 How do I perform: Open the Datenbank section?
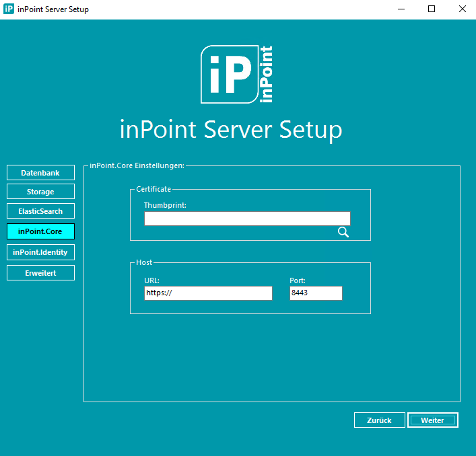(40, 173)
